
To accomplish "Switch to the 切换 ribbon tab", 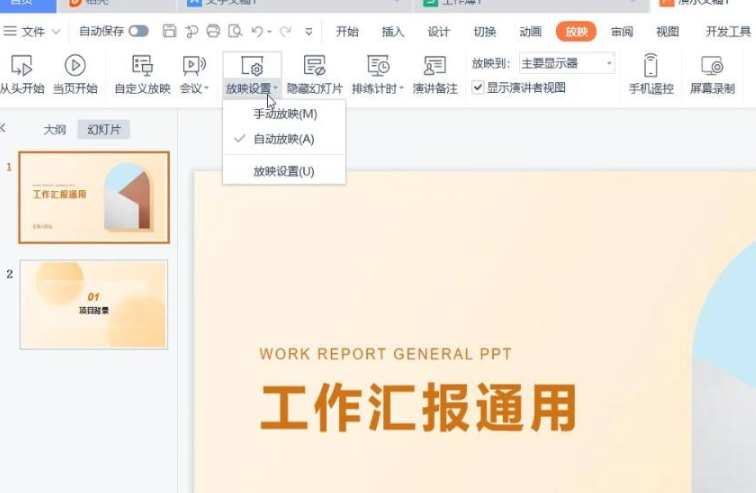I will [485, 32].
